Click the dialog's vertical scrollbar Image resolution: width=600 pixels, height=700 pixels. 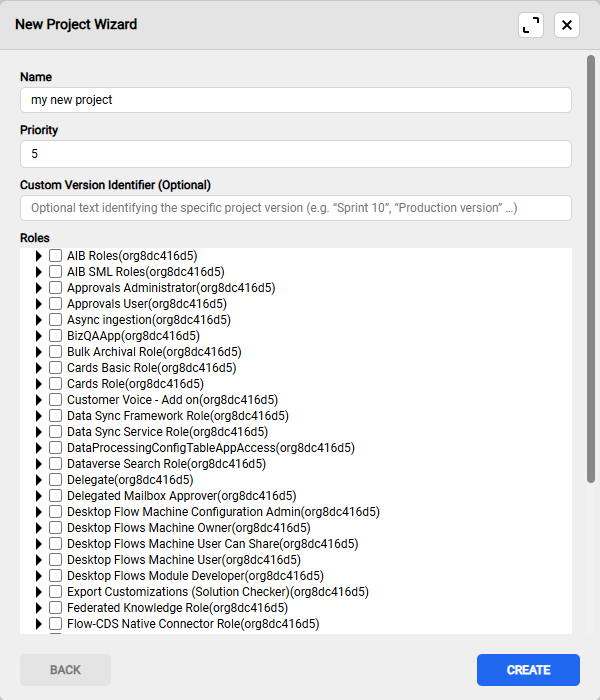point(591,270)
